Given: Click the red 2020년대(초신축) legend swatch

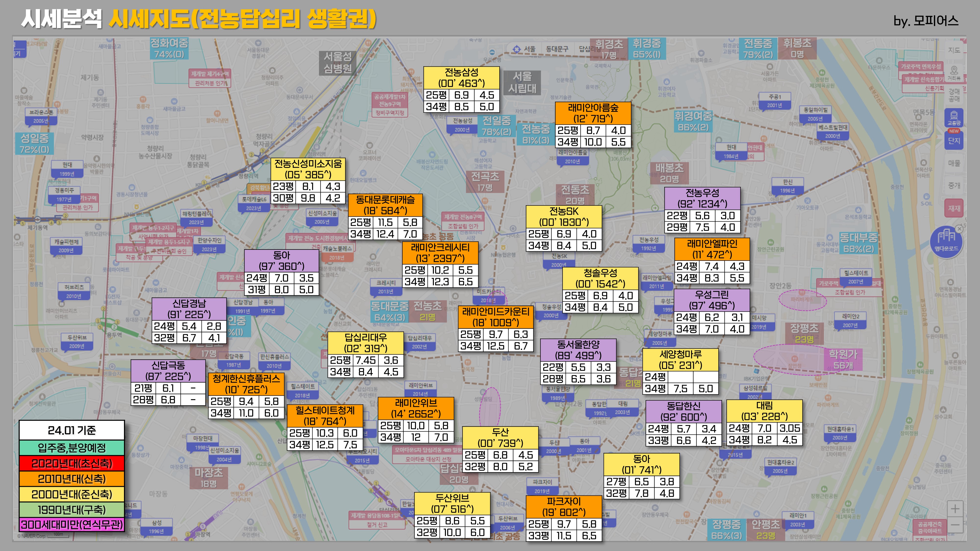Looking at the screenshot, I should 72,464.
